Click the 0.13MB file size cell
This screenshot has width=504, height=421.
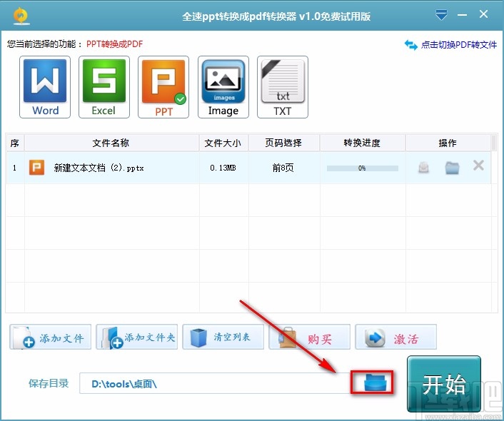223,168
